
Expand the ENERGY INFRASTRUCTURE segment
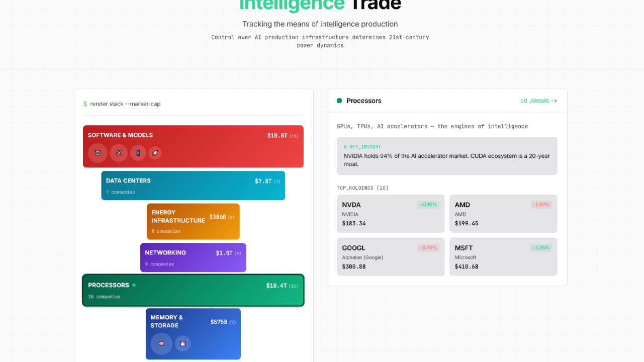point(193,221)
